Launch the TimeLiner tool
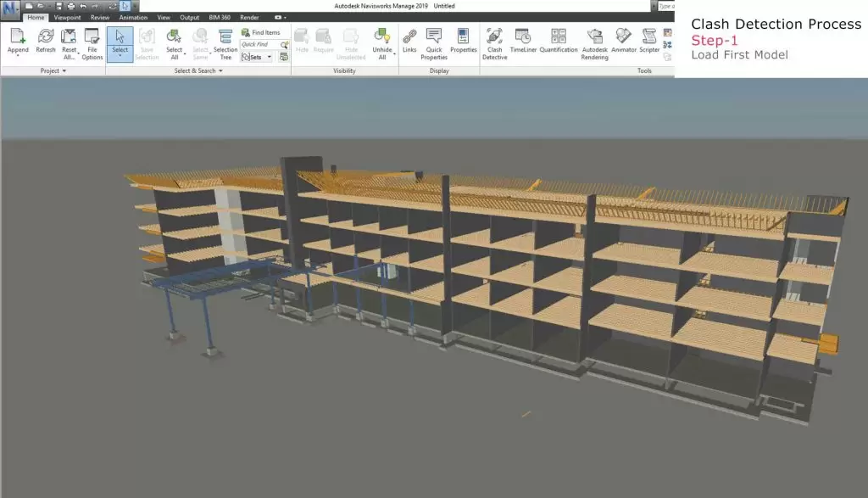This screenshot has height=498, width=868. click(x=523, y=41)
